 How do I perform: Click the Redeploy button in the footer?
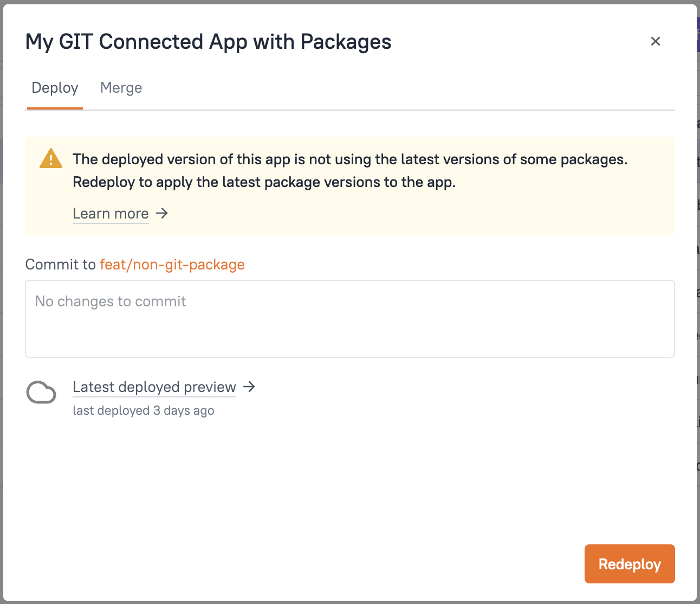[x=629, y=564]
